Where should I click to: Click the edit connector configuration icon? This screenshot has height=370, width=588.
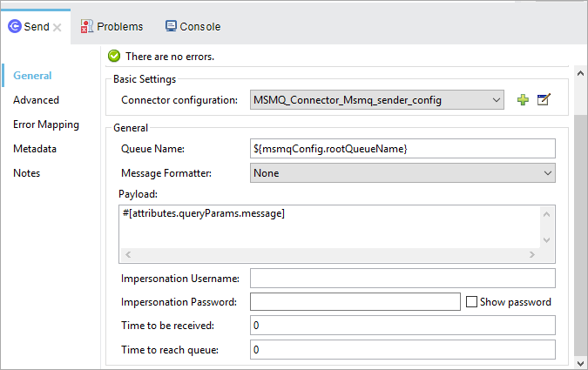coord(544,100)
